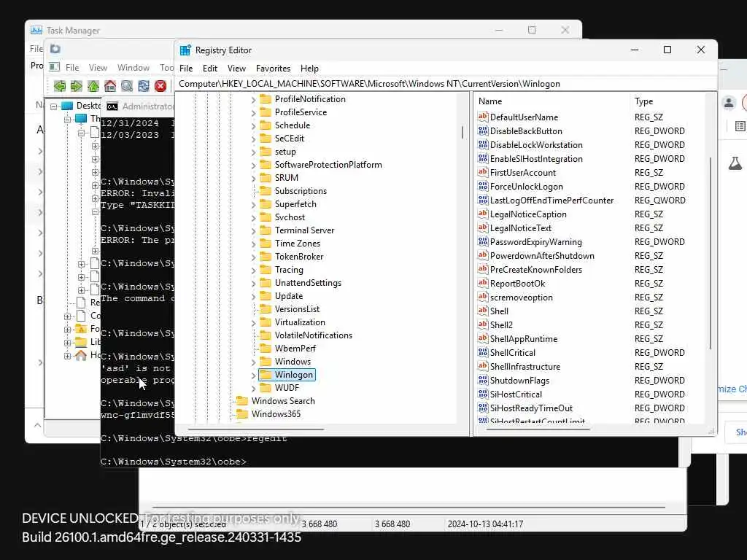The width and height of the screenshot is (747, 560).
Task: Click the Registry Editor title bar icon
Action: tap(185, 50)
